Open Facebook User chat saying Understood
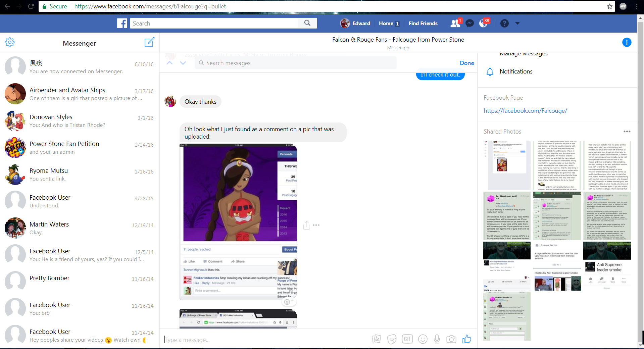 (80, 201)
